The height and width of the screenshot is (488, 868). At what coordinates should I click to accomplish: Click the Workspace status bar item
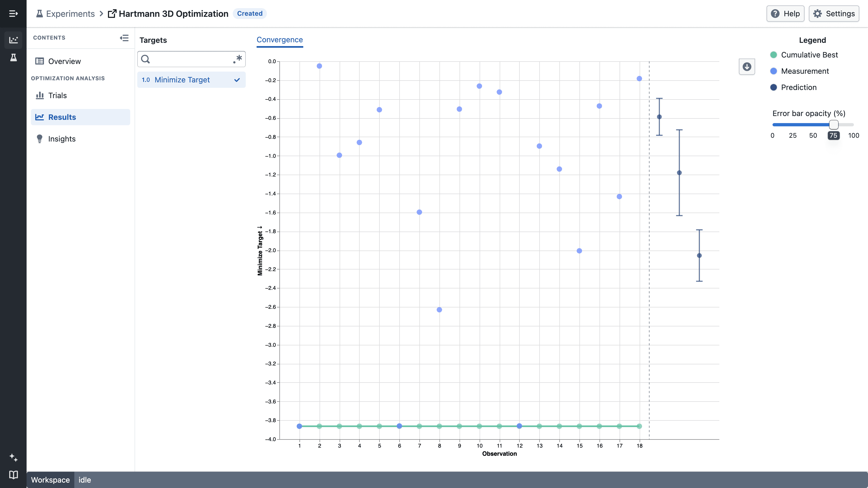[50, 480]
